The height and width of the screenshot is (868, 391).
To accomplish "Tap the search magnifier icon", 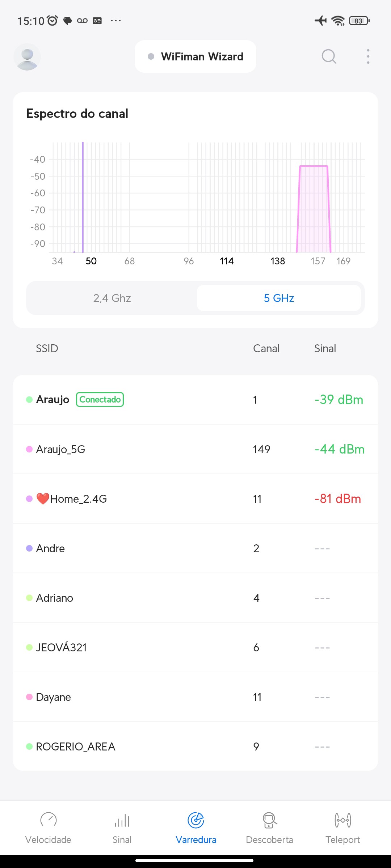I will coord(329,57).
